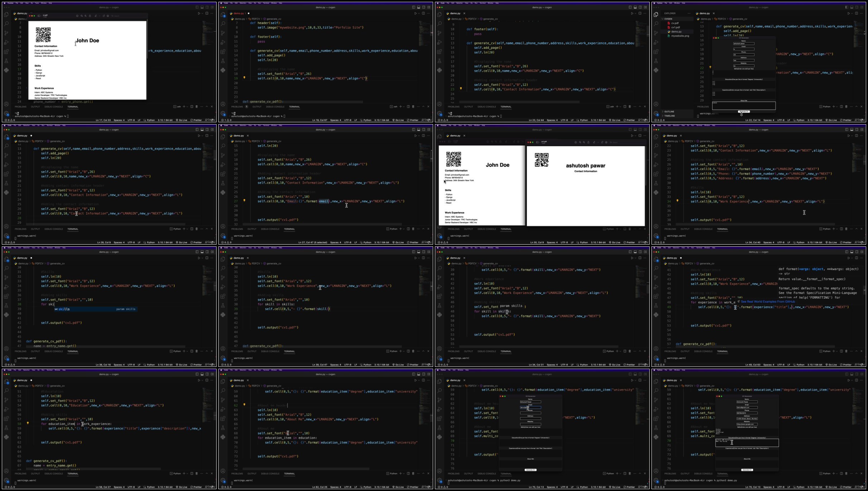Image resolution: width=868 pixels, height=491 pixels.
Task: Click the lightbulb code action beside line 34
Action: pos(678,201)
